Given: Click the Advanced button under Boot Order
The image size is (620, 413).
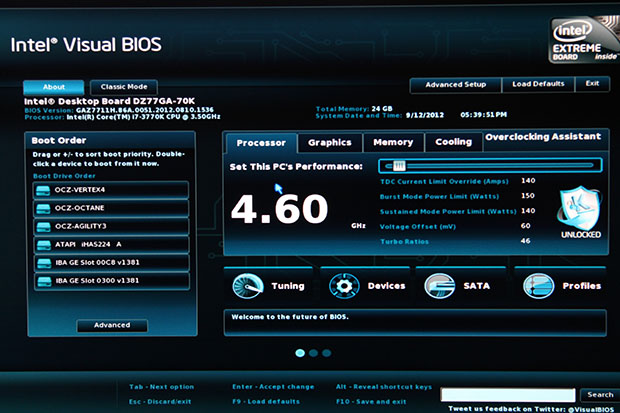Looking at the screenshot, I should 111,325.
